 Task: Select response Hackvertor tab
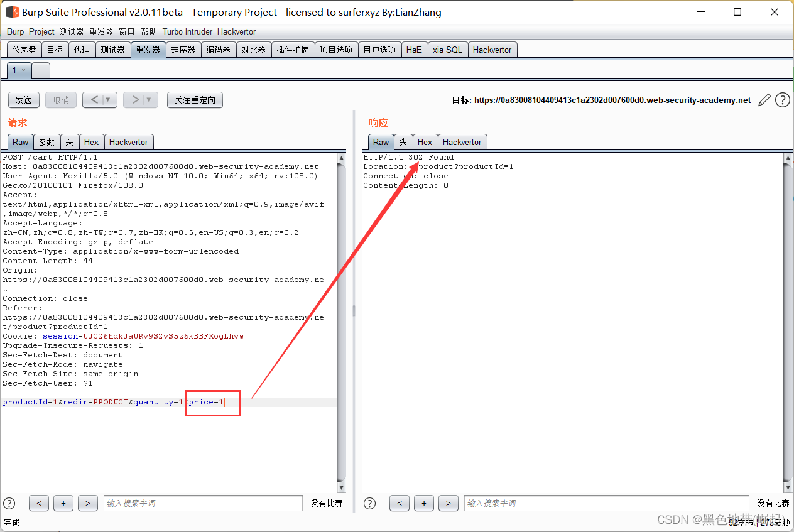coord(462,142)
